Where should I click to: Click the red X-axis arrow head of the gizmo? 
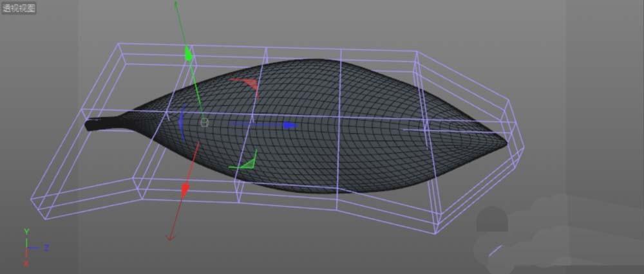click(185, 190)
